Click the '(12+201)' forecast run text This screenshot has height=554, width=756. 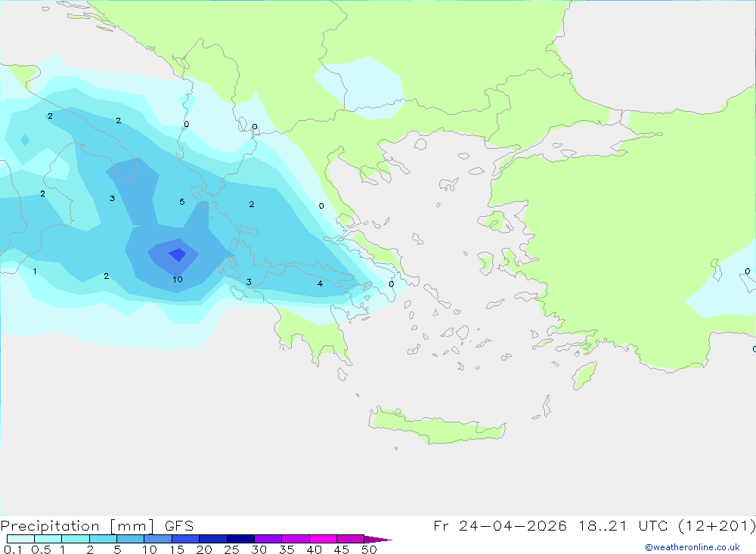717,525
